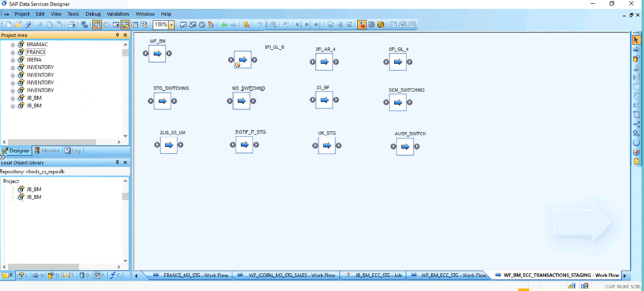Viewport: 644px width, 291px height.
Task: Open the zoom percentage dropdown arrow
Action: 171,25
